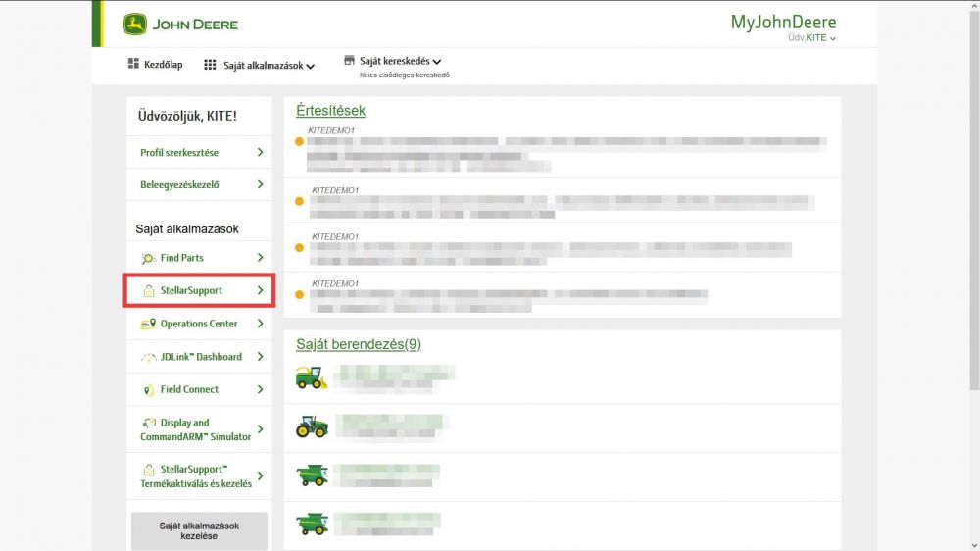This screenshot has width=980, height=551.
Task: Click the StellarSupport Termékaktiválás lock icon
Action: [149, 470]
